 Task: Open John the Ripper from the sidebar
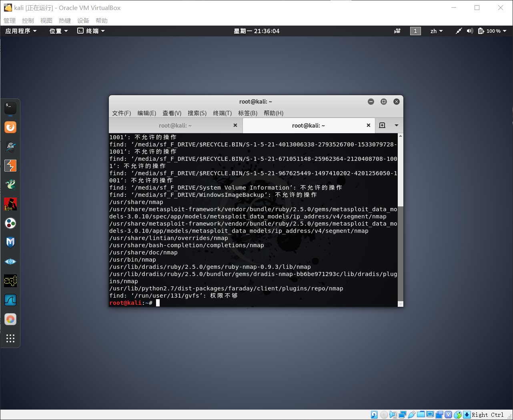10,204
